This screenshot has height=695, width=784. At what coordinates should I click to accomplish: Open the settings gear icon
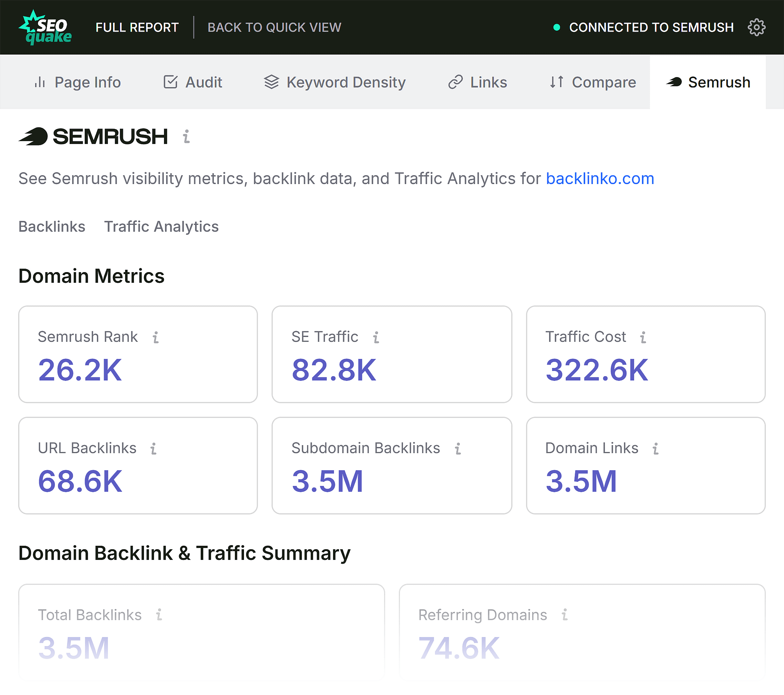[x=756, y=27]
